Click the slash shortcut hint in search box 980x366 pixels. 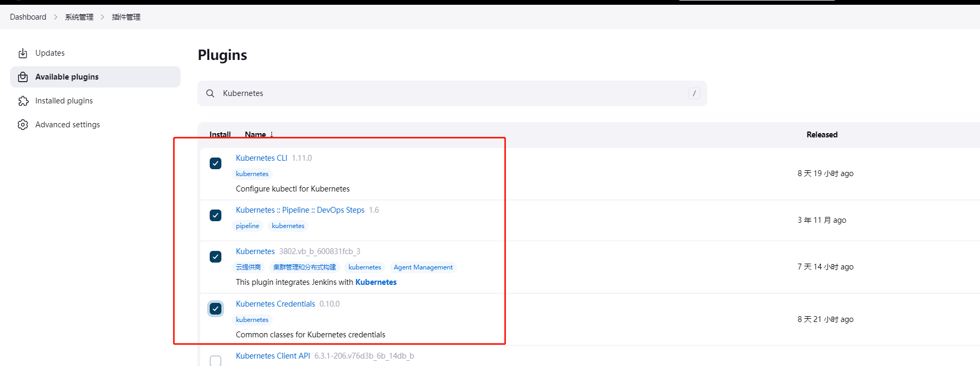[694, 93]
